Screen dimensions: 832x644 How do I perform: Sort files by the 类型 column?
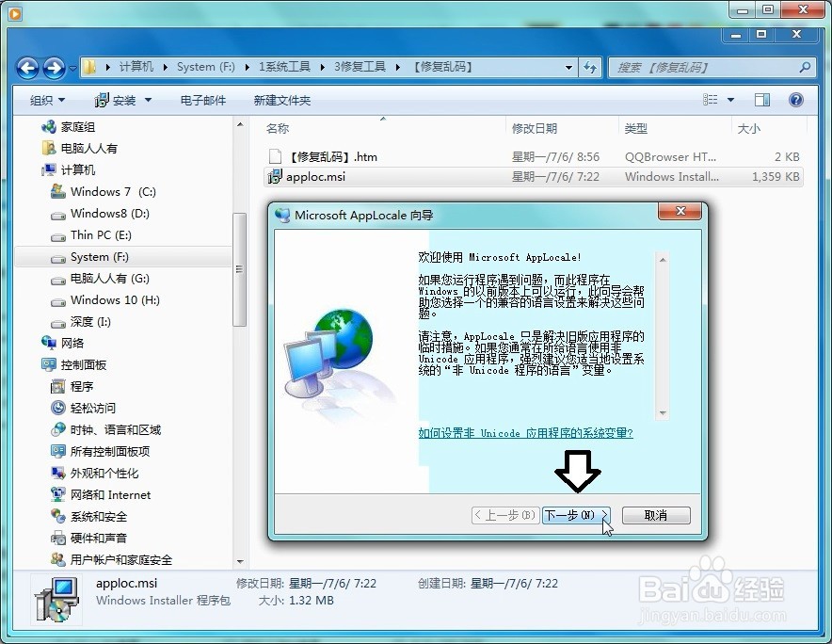pyautogui.click(x=635, y=128)
